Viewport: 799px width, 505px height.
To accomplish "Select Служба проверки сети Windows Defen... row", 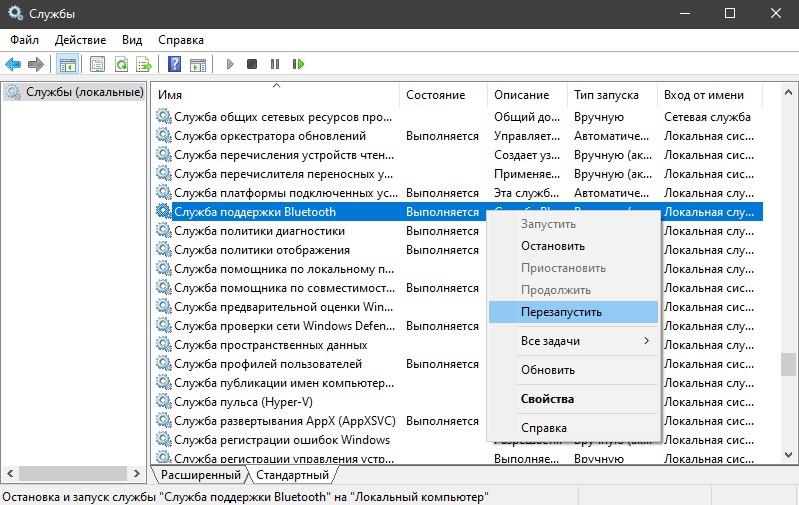I will [320, 326].
